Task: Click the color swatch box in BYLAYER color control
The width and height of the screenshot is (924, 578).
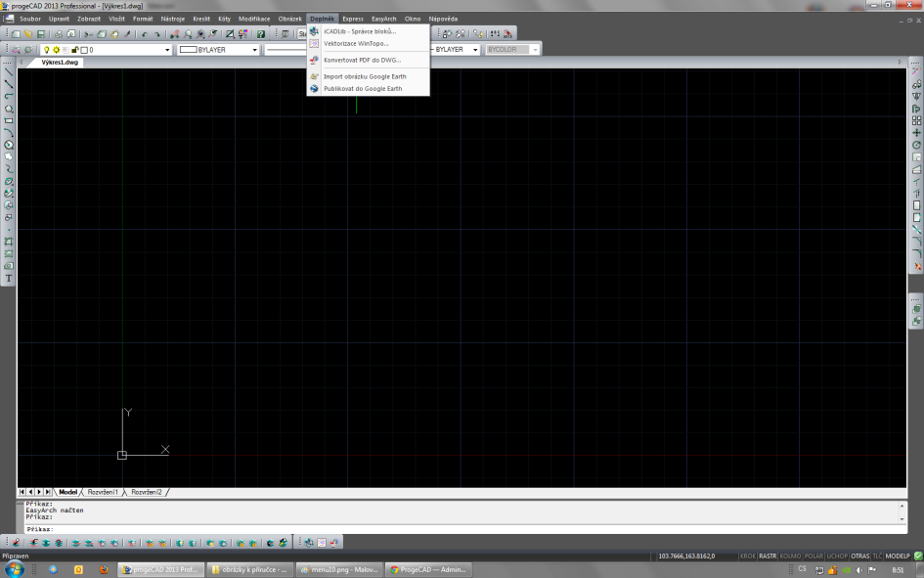Action: (188, 50)
